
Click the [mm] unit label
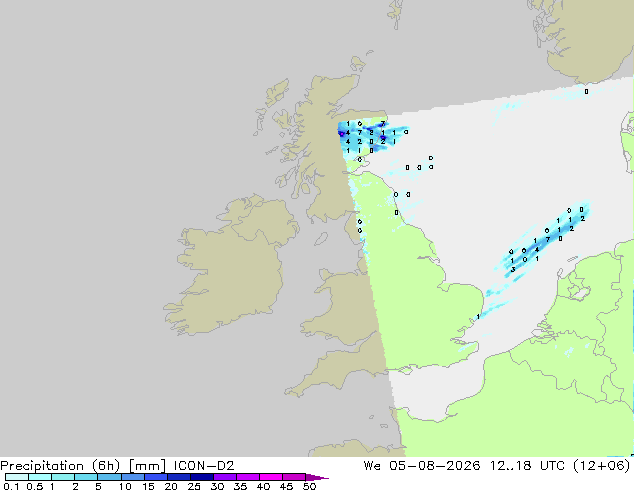click(147, 466)
